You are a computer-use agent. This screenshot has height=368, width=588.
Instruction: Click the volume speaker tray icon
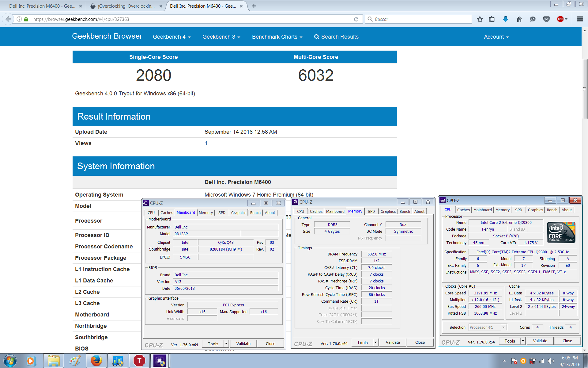pos(551,361)
